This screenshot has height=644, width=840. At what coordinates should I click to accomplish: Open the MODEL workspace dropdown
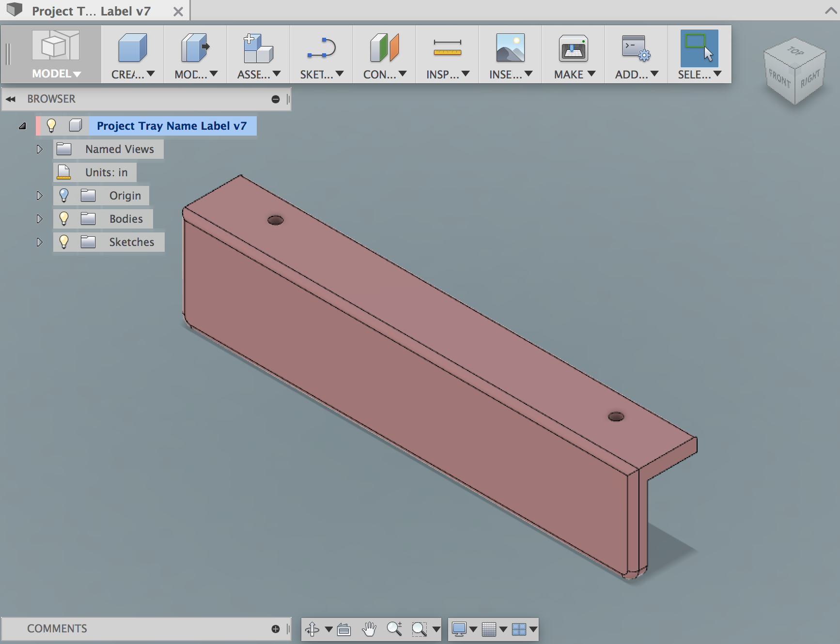coord(56,74)
